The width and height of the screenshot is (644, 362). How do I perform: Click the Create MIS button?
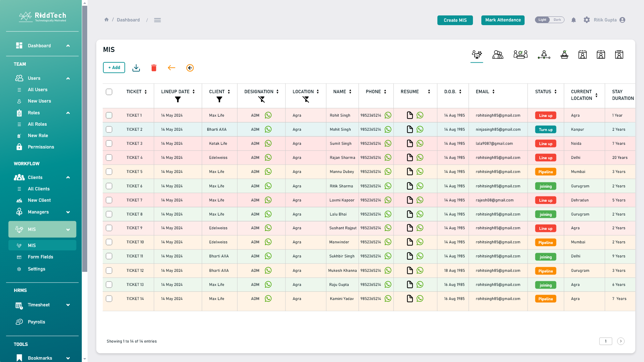click(455, 20)
